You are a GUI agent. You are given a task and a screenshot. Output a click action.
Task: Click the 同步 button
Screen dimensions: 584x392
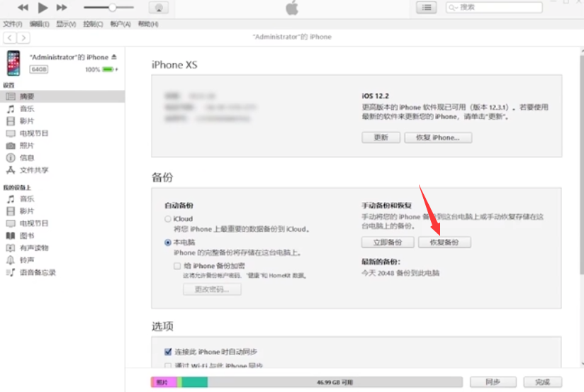click(x=493, y=382)
